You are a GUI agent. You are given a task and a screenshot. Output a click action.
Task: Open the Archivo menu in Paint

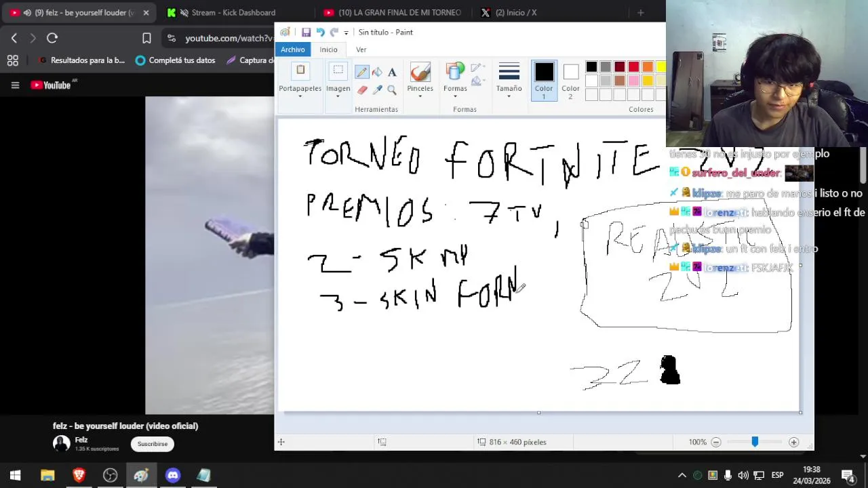[293, 49]
